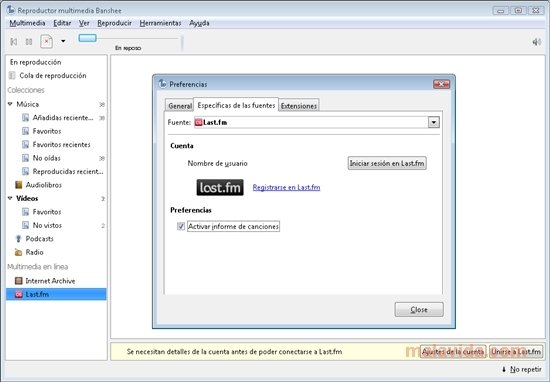Click the Música Favoritos playlist icon
The width and height of the screenshot is (550, 382).
(x=25, y=131)
